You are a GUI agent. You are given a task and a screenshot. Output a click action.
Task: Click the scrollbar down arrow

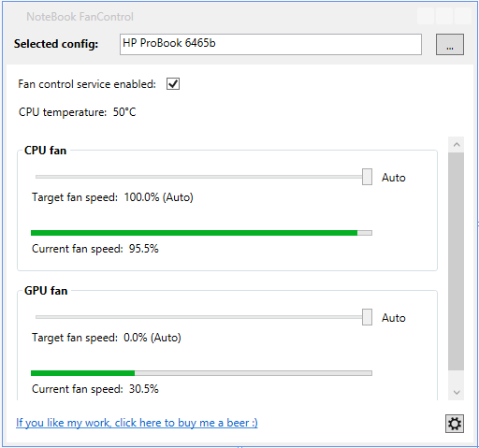tap(457, 392)
